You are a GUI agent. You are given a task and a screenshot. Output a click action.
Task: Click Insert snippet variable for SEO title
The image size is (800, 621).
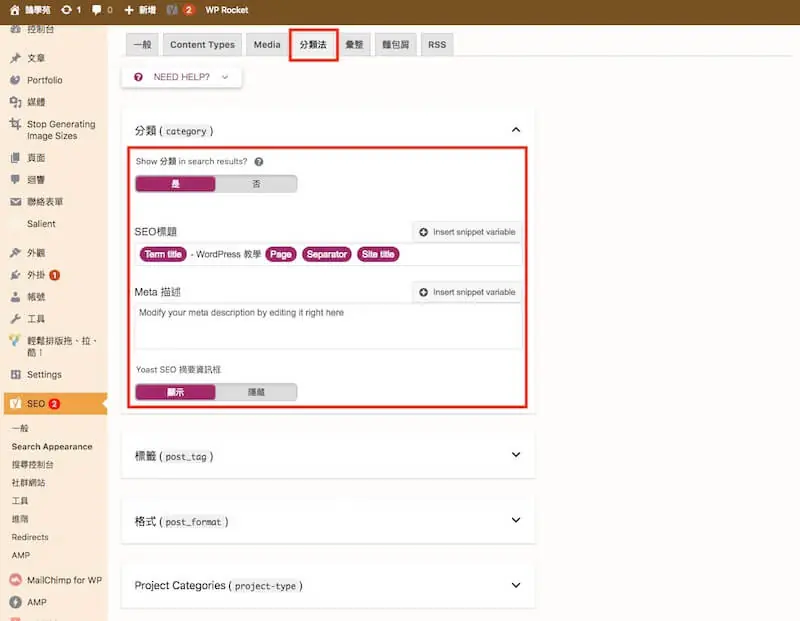(467, 232)
